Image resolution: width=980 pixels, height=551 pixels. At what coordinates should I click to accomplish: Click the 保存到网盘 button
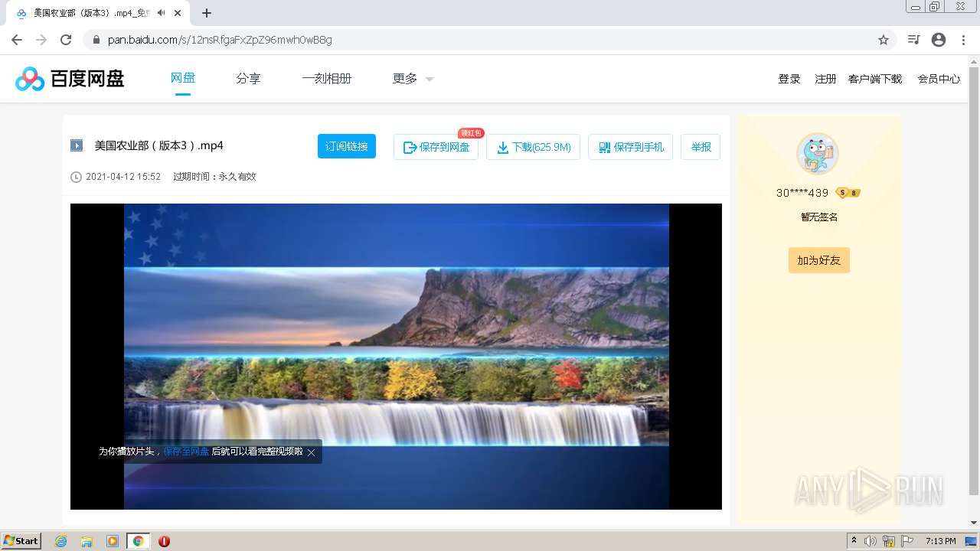coord(436,147)
